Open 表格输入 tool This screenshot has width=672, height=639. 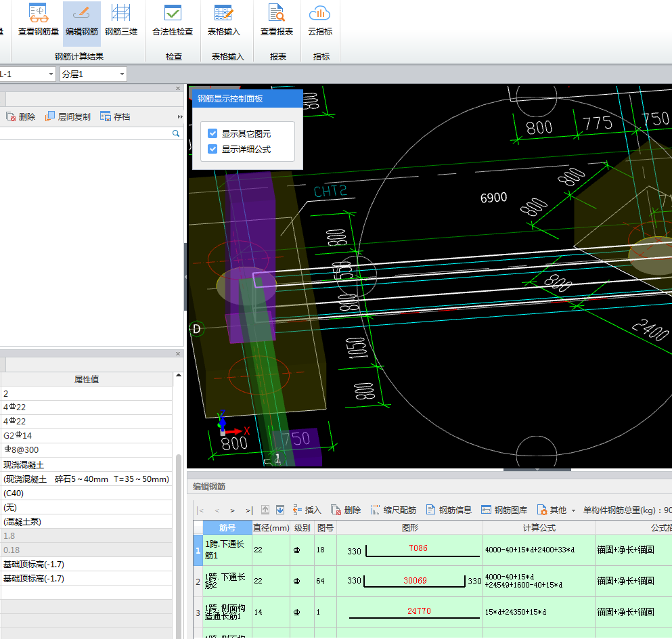(x=223, y=20)
